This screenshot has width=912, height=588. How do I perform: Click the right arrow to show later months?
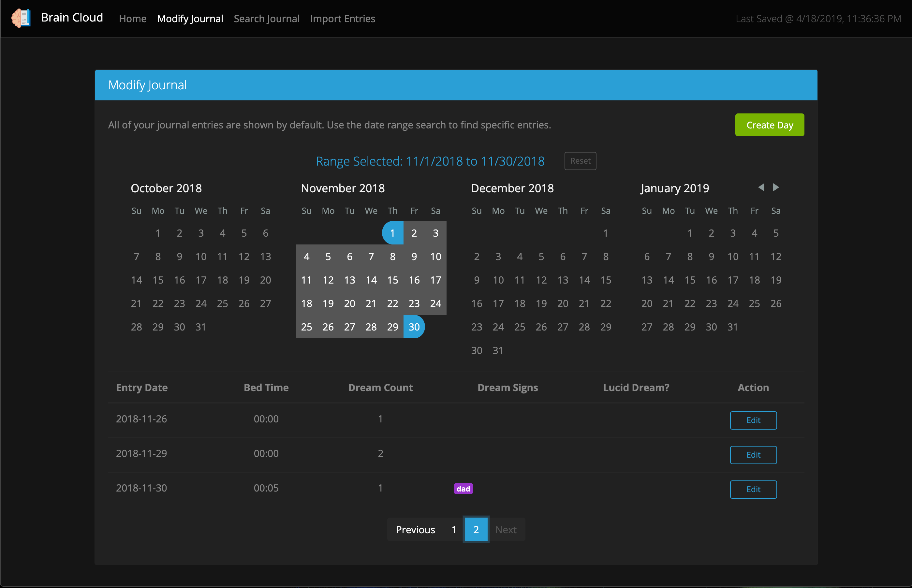pyautogui.click(x=776, y=187)
